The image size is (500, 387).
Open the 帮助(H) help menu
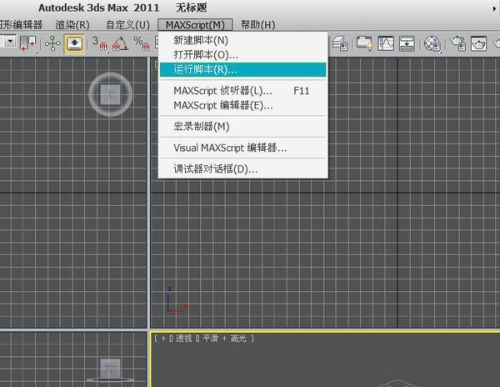[x=258, y=25]
